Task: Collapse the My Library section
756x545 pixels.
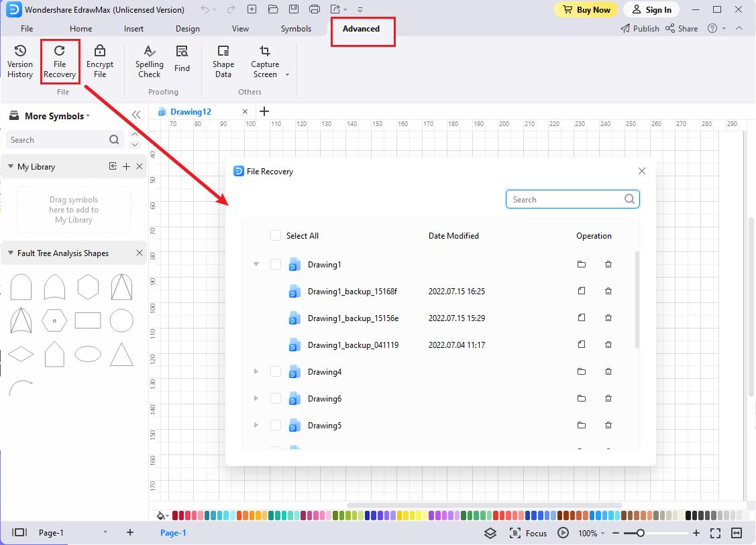Action: click(11, 166)
